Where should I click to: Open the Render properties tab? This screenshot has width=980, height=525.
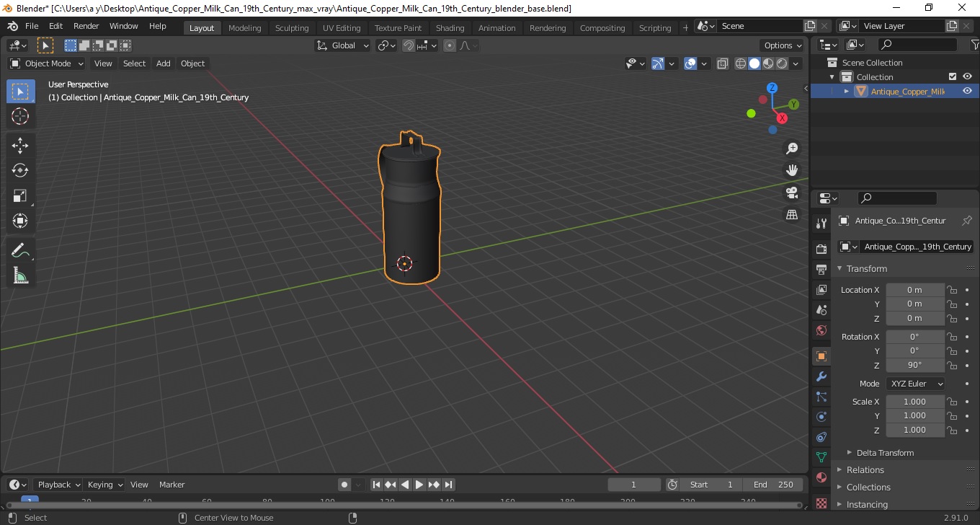(x=821, y=250)
